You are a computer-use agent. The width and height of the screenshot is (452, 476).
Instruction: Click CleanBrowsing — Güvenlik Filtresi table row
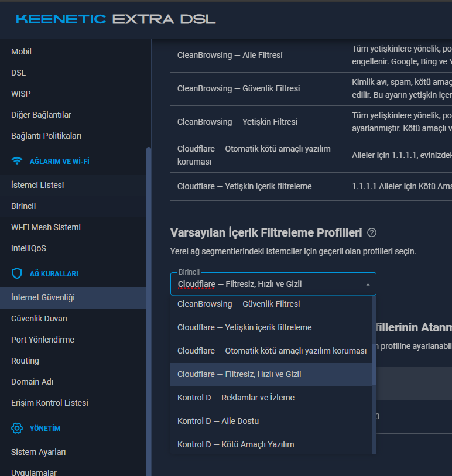(311, 88)
